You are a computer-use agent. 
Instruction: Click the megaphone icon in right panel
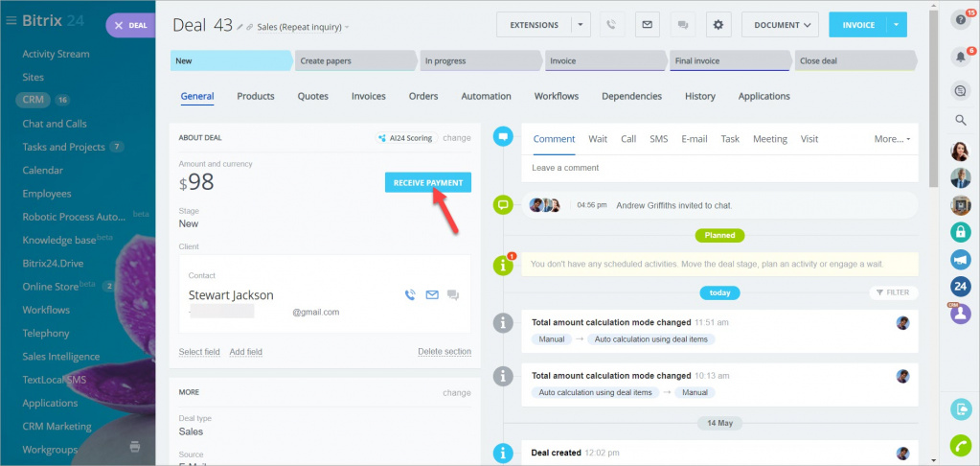click(961, 259)
